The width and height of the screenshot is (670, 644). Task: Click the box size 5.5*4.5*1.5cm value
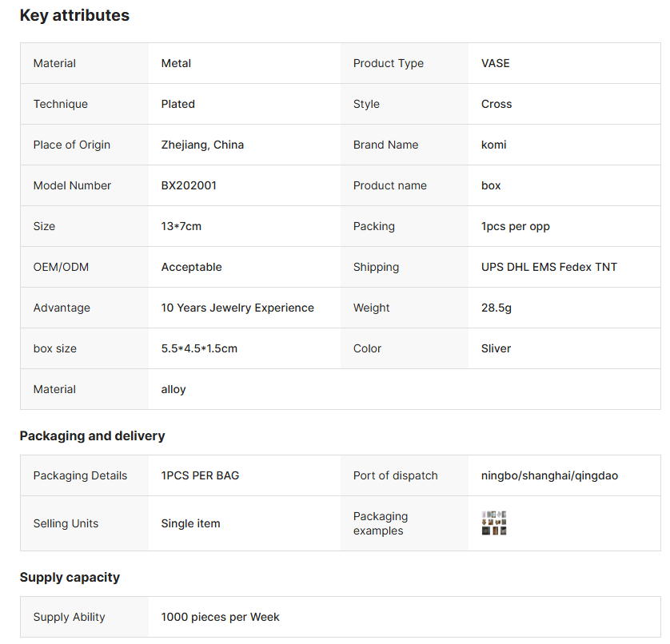click(199, 348)
